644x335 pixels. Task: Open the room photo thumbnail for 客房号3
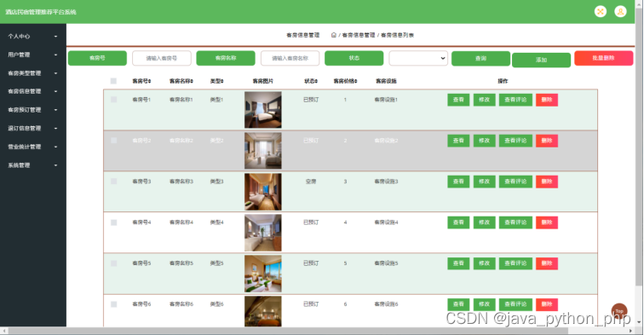tap(263, 192)
